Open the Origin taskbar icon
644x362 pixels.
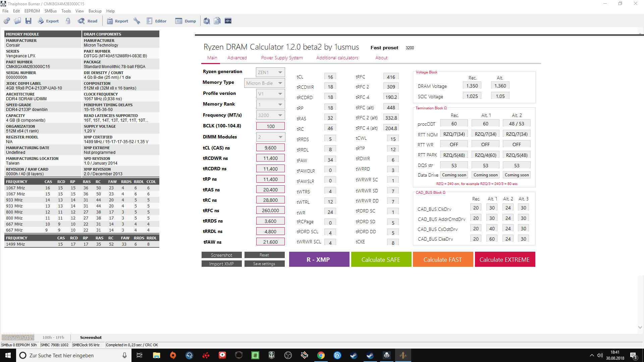click(173, 355)
